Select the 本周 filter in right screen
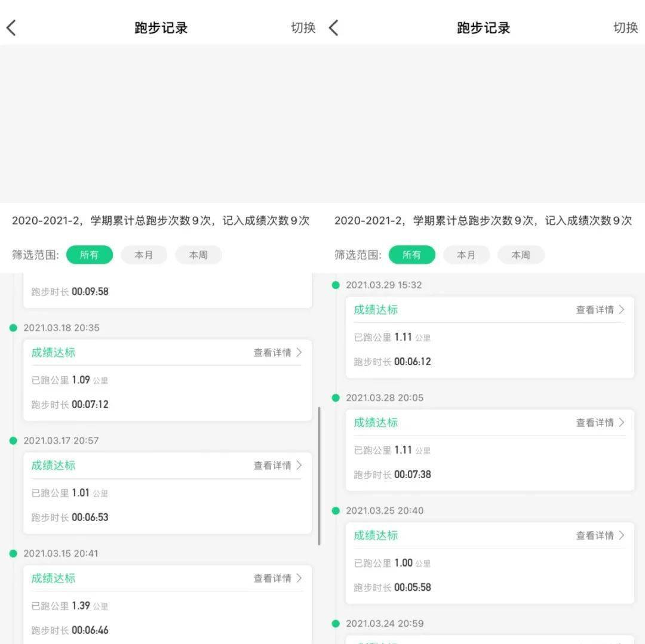645x644 pixels. (521, 255)
